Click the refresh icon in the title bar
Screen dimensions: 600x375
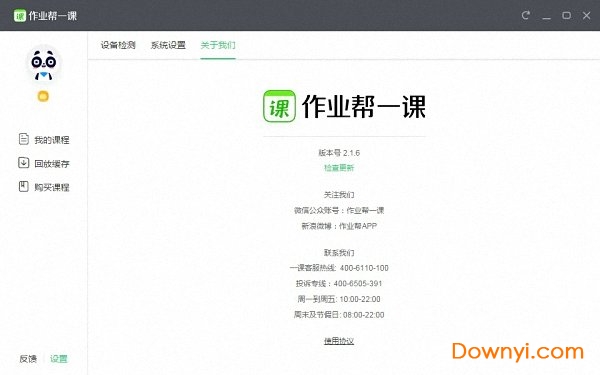(526, 15)
